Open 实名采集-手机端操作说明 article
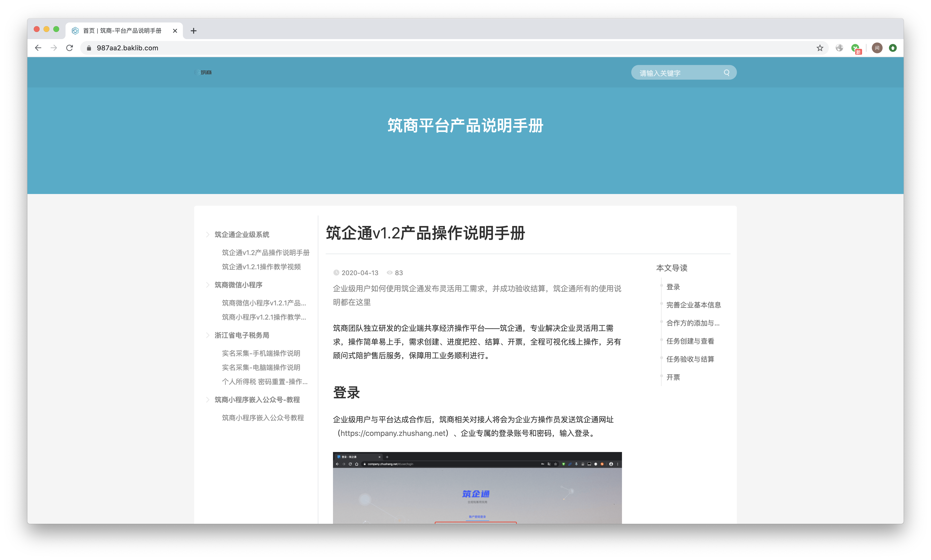The width and height of the screenshot is (931, 560). click(x=261, y=353)
